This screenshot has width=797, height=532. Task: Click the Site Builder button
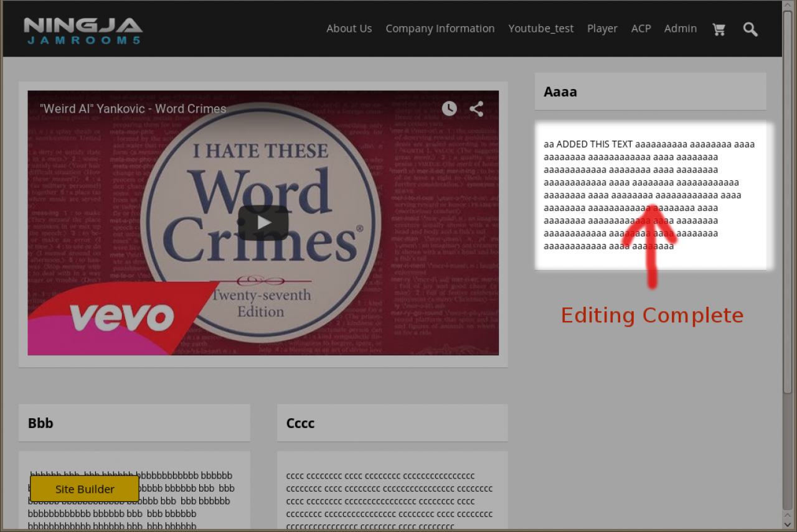[x=85, y=489]
